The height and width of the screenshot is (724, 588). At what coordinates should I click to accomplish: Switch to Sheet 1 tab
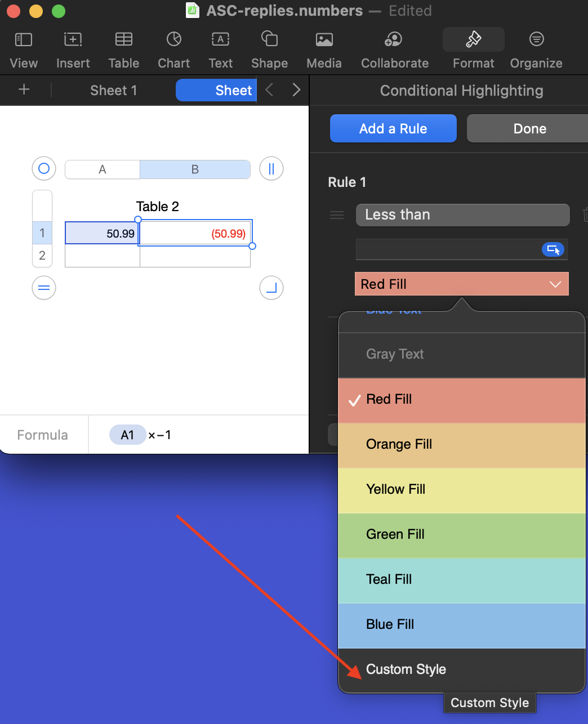point(113,90)
